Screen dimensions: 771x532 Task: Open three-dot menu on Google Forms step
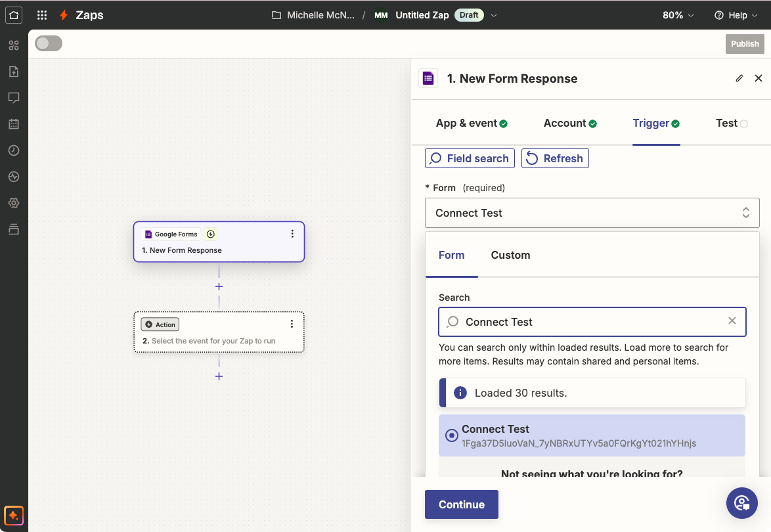tap(292, 234)
